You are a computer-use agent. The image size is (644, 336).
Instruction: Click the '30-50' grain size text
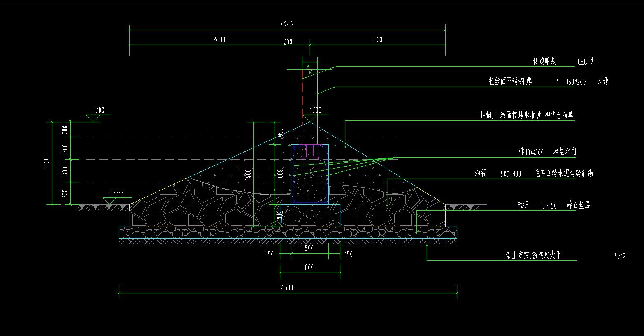point(549,206)
